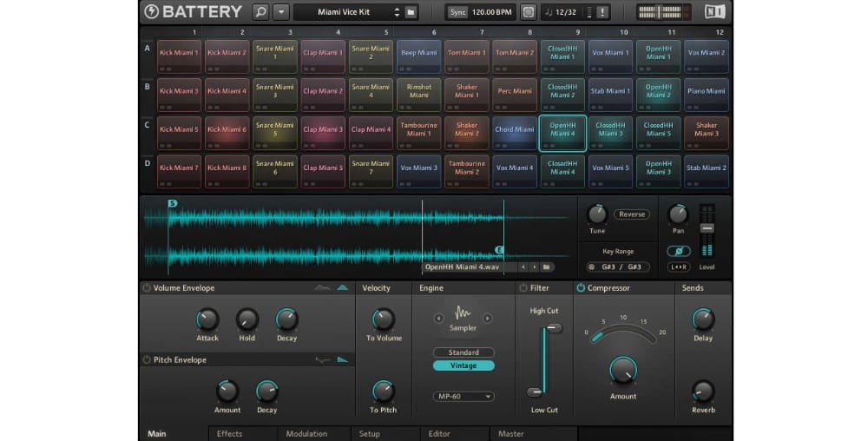Load next sample with the right arrow
Image resolution: width=868 pixels, height=441 pixels.
(534, 267)
